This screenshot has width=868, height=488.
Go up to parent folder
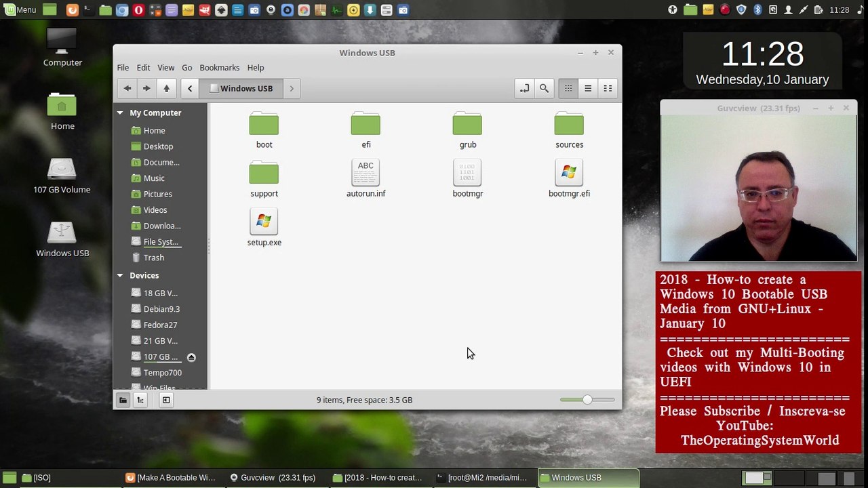point(166,88)
